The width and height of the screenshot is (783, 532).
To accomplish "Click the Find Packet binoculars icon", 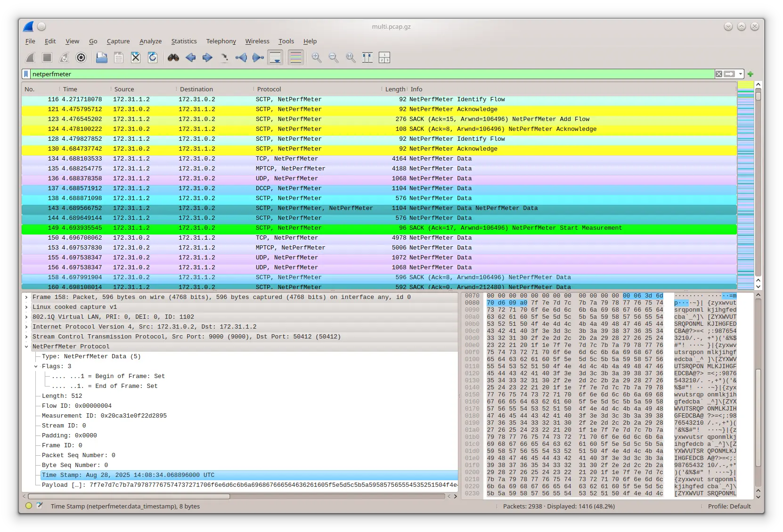I will pyautogui.click(x=173, y=57).
